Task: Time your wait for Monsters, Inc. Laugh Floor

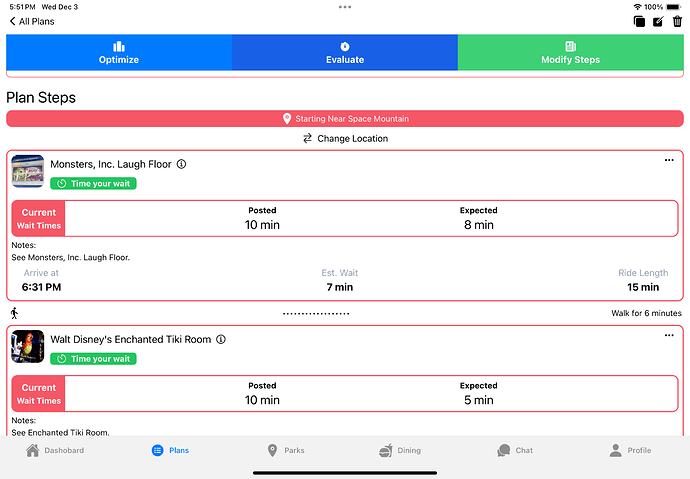Action: (93, 183)
